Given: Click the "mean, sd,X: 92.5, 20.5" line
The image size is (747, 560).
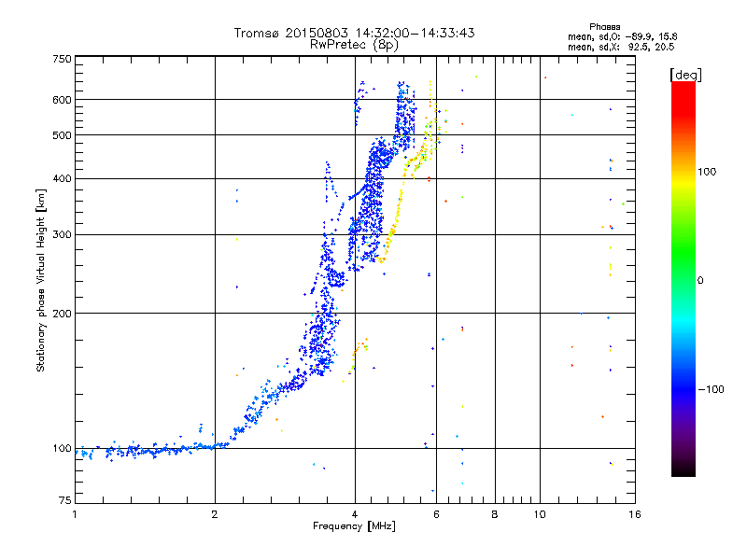Looking at the screenshot, I should tap(621, 47).
